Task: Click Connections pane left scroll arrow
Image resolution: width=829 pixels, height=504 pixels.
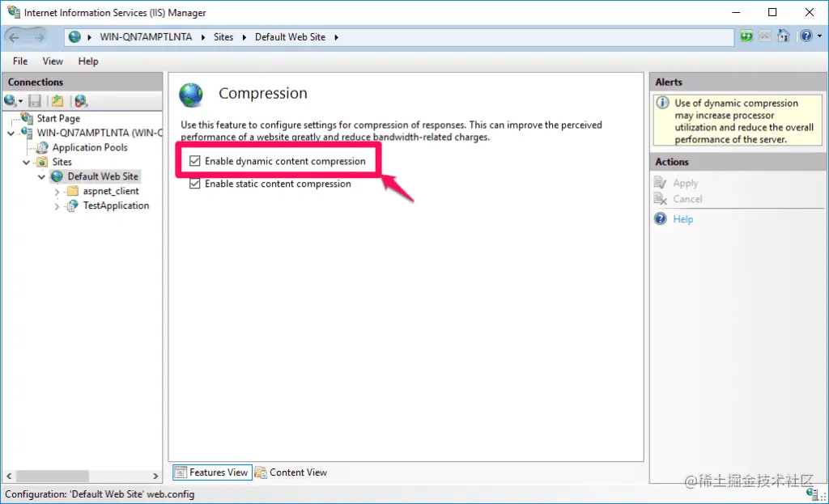Action: click(9, 476)
